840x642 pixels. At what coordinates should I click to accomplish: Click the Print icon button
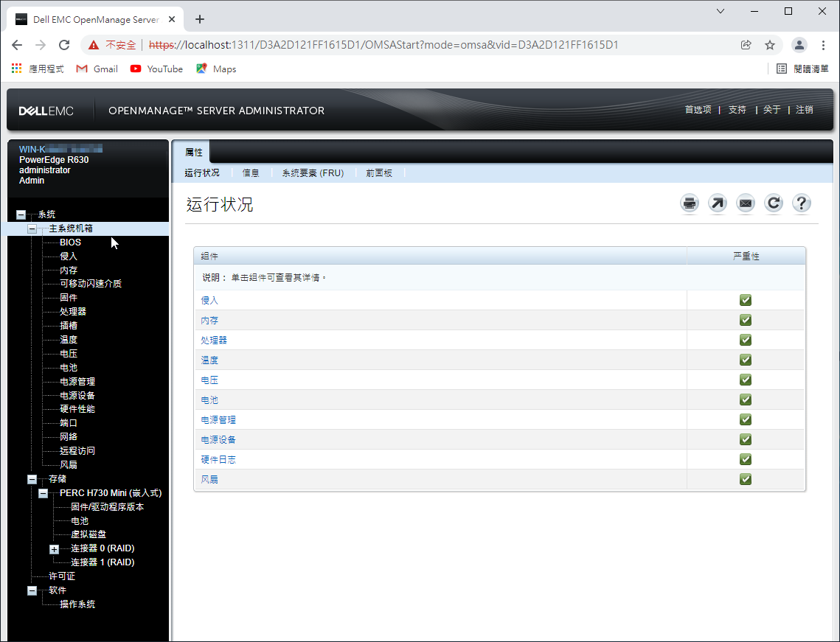coord(690,203)
